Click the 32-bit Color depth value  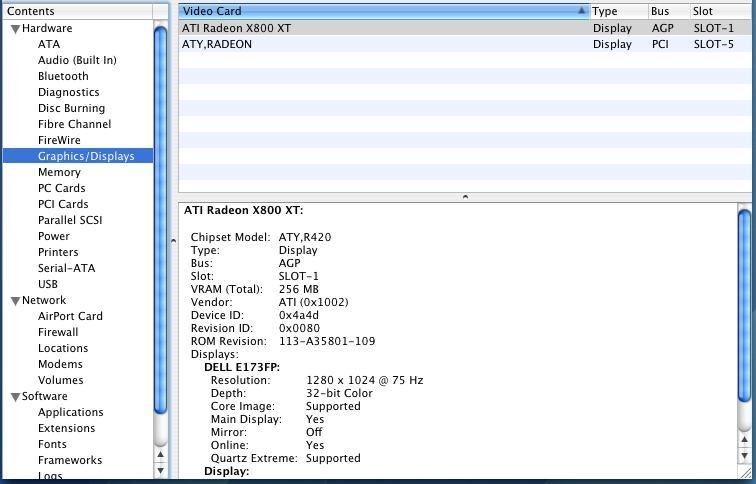(x=339, y=393)
